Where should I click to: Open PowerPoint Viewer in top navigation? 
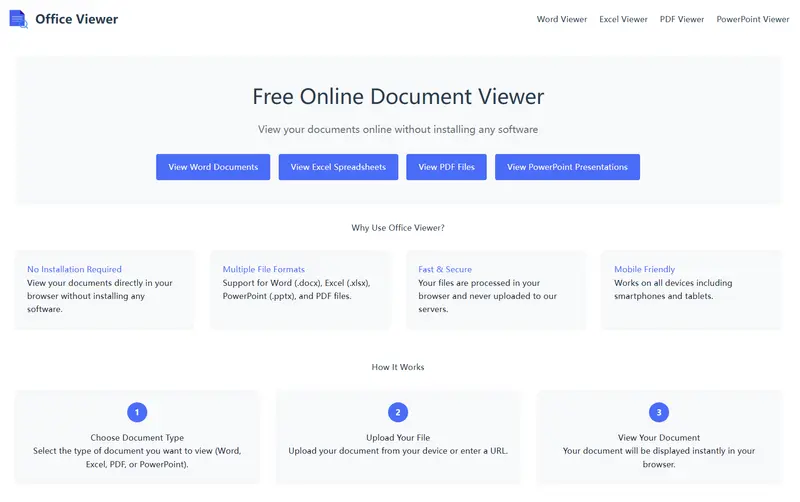(753, 19)
